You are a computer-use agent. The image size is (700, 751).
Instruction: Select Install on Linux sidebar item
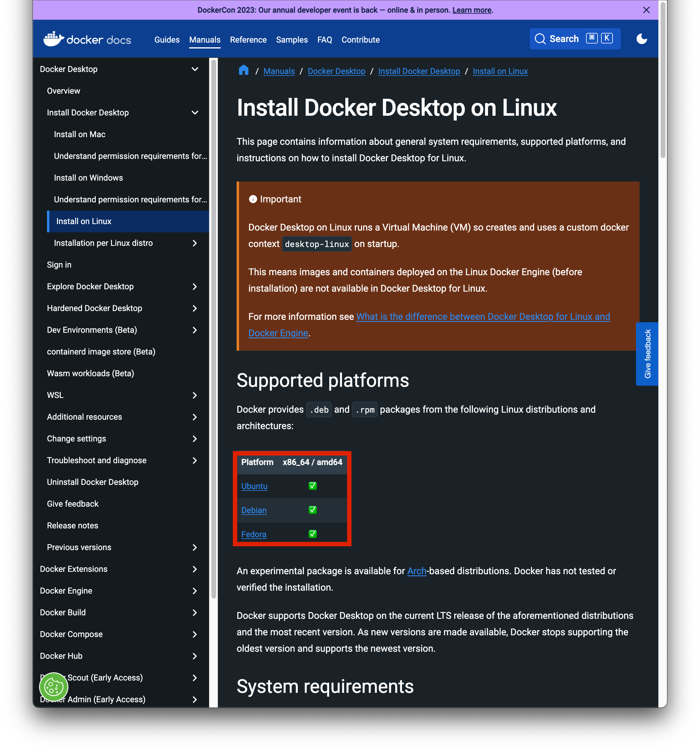point(128,221)
